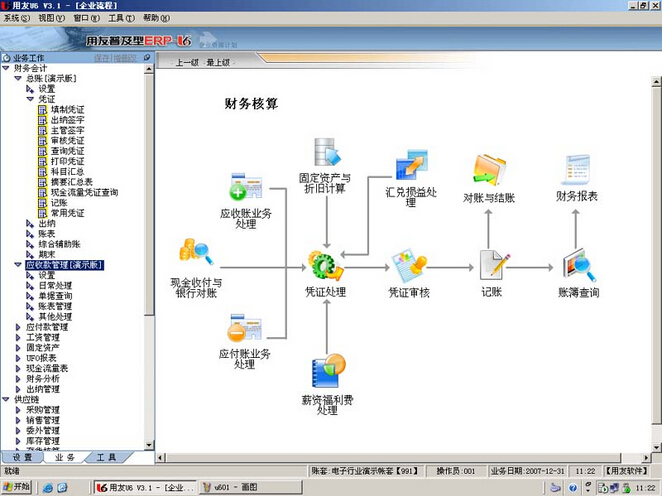Open the 薪资福利费处理 notebook icon
The image size is (662, 496).
tap(328, 371)
